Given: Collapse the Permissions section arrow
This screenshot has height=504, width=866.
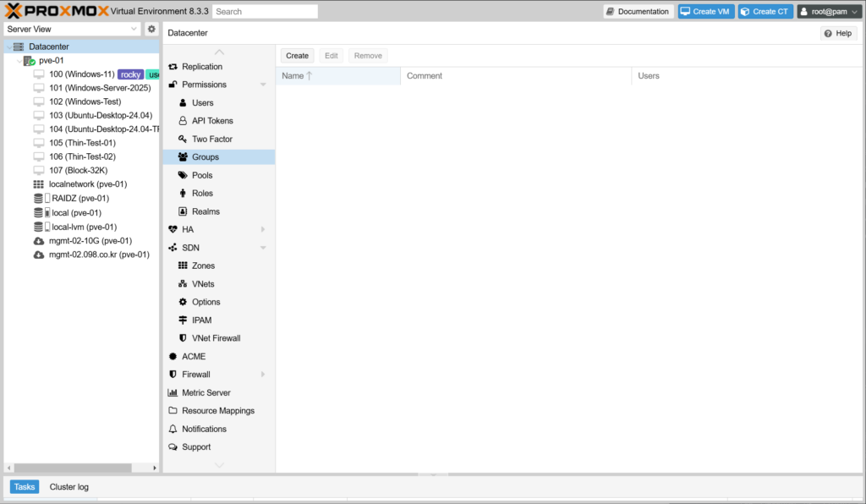Looking at the screenshot, I should (x=263, y=85).
